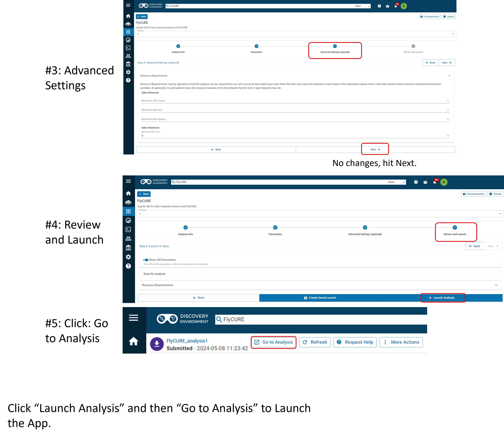This screenshot has width=504, height=438.
Task: Click the Discovery Environment logo in the Step 3 header
Action: click(x=151, y=6)
